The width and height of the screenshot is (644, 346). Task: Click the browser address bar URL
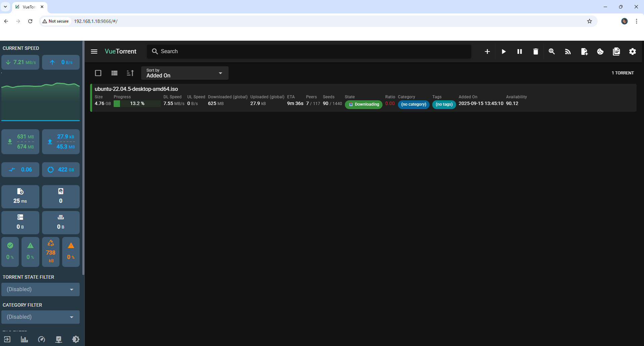(96, 21)
